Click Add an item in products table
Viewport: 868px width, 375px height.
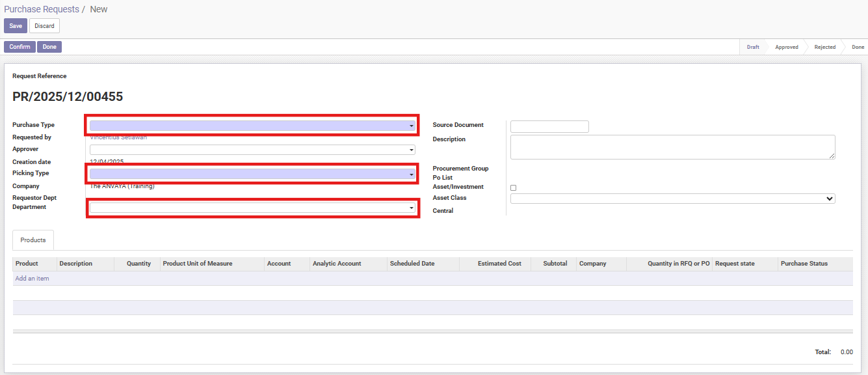[32, 279]
